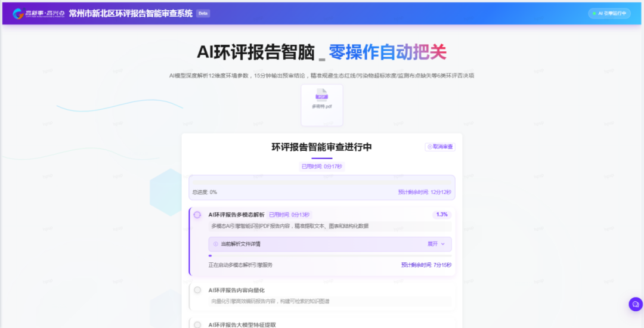Open the chat support bubble icon

click(636, 304)
